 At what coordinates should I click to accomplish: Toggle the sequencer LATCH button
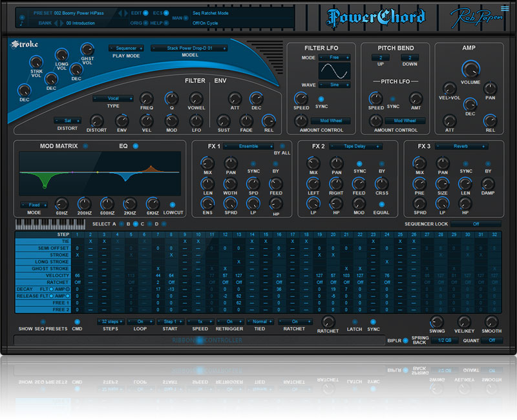[x=353, y=321]
